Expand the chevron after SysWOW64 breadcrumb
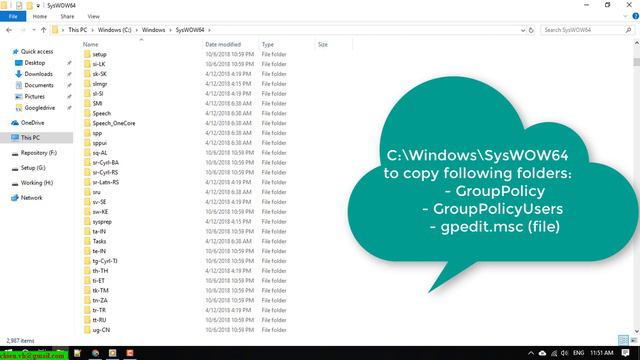This screenshot has width=640, height=360. pyautogui.click(x=209, y=30)
